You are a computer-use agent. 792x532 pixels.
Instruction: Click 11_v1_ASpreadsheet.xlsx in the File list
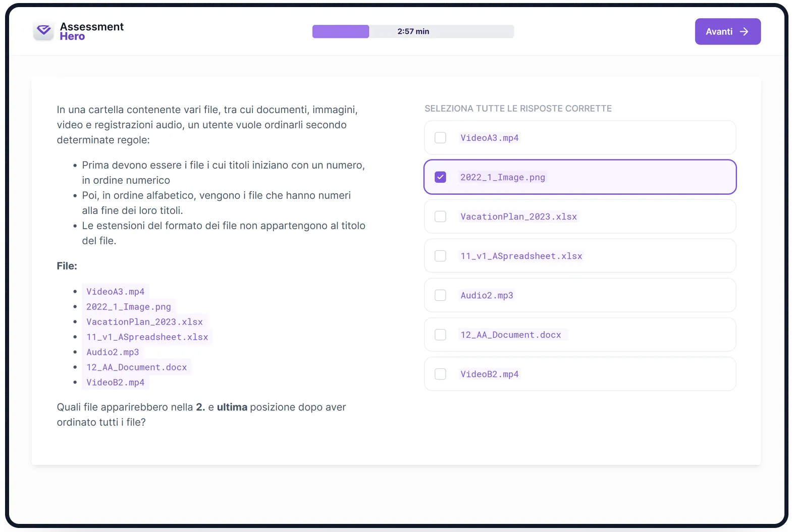click(147, 337)
